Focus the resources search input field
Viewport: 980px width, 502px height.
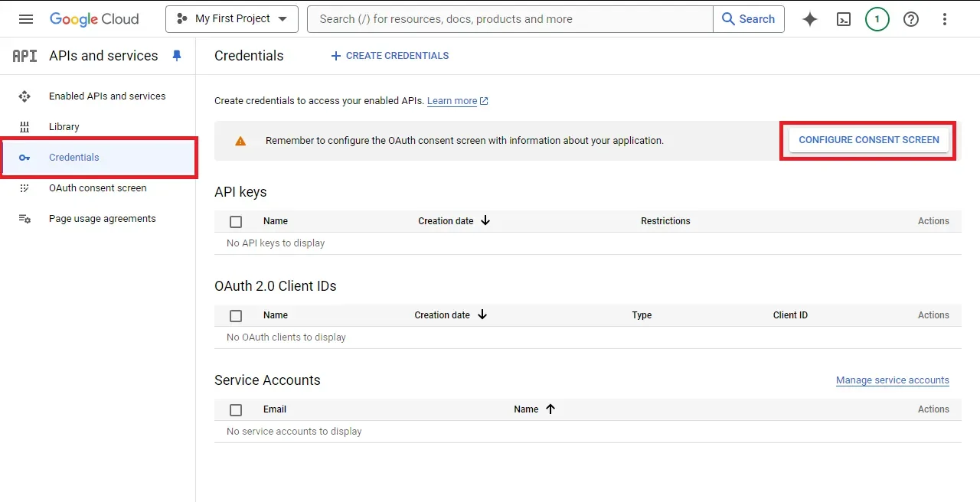[x=510, y=19]
